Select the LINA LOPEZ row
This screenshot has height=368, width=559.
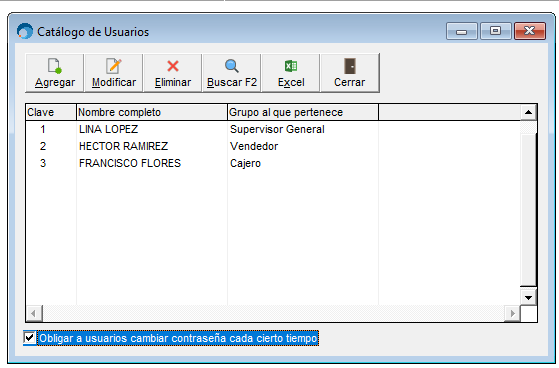[273, 129]
